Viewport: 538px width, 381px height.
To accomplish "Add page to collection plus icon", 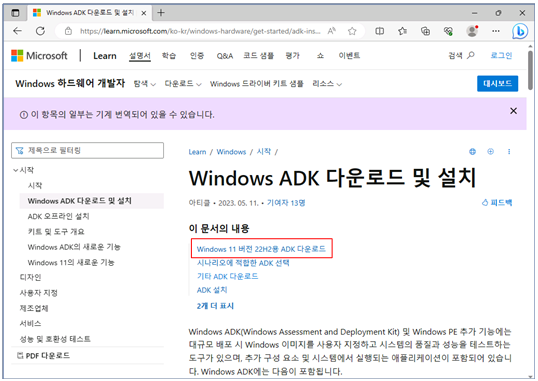I will 491,151.
